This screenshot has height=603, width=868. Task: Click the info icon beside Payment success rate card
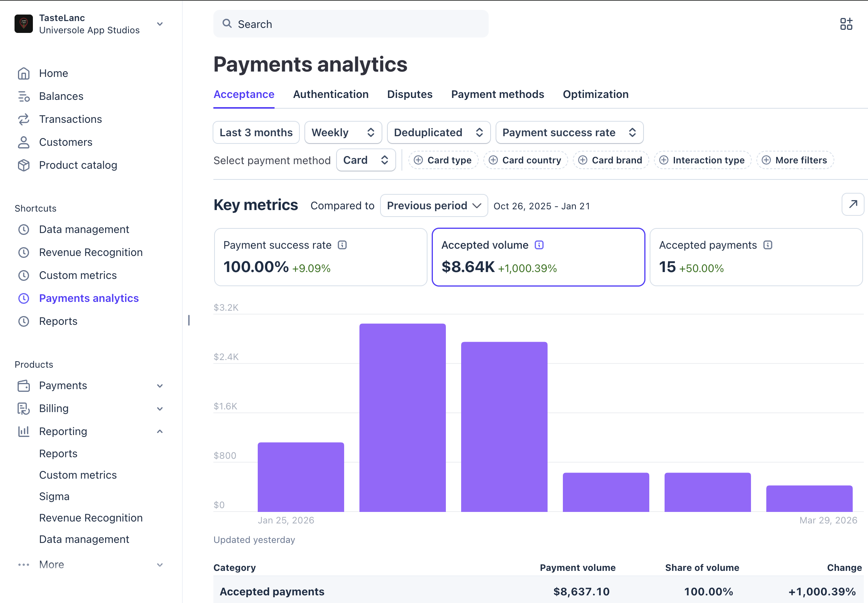(x=342, y=245)
